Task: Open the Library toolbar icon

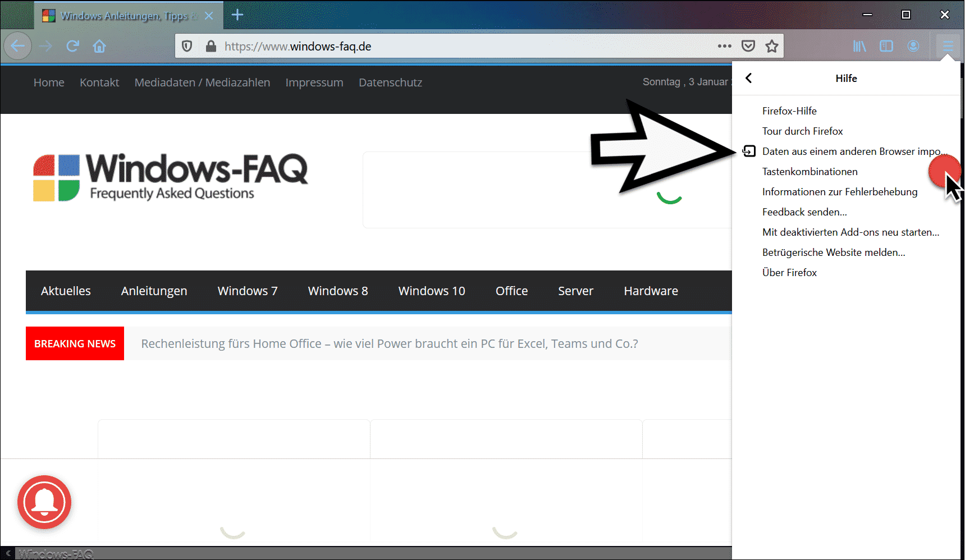Action: (x=859, y=46)
